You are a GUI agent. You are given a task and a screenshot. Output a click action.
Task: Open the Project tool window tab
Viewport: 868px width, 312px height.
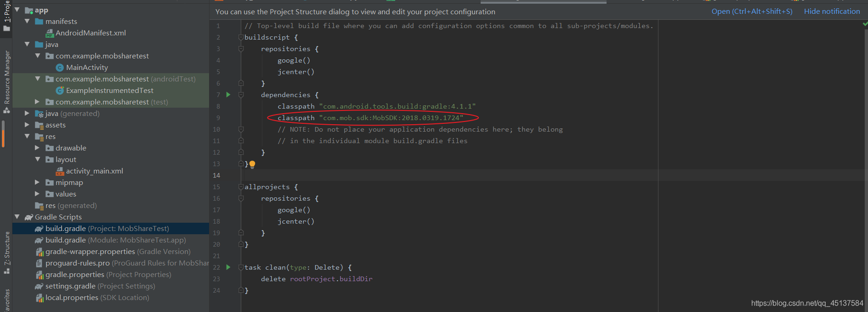[x=6, y=16]
